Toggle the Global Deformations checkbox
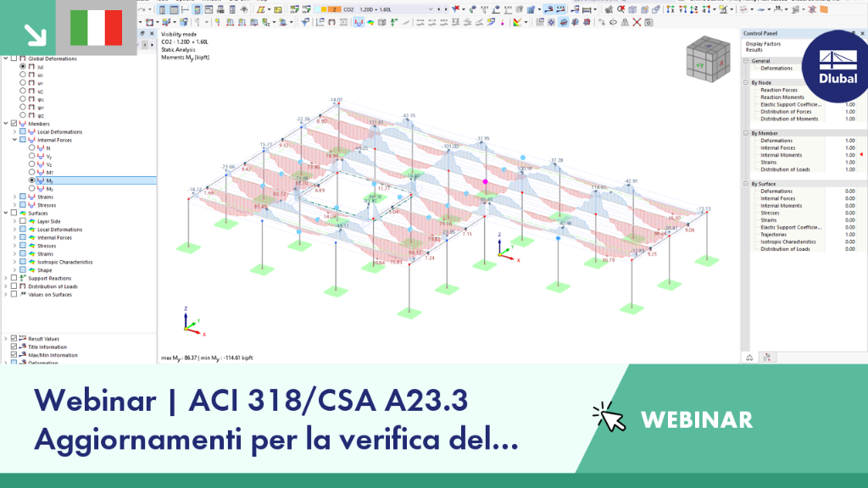This screenshot has height=488, width=868. 14,58
